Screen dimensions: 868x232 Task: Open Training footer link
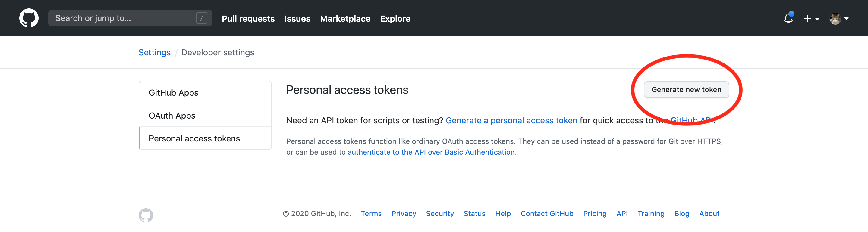coord(651,214)
